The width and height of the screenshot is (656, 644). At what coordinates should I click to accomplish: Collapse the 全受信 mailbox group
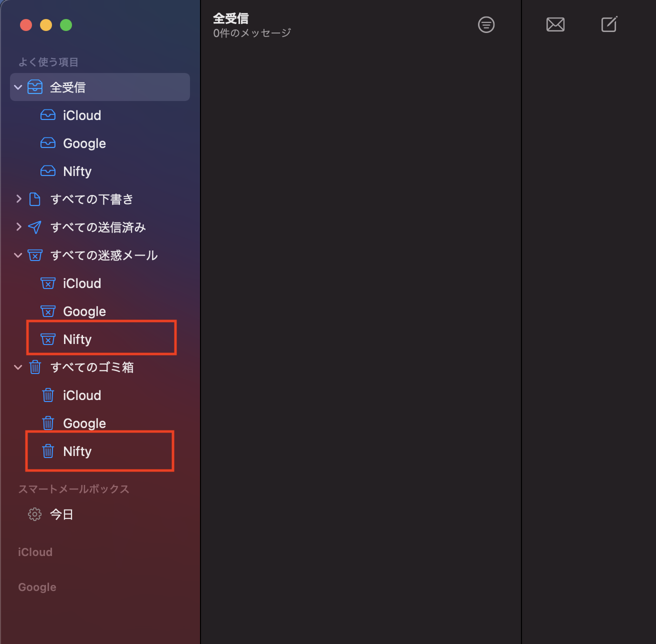pyautogui.click(x=18, y=87)
